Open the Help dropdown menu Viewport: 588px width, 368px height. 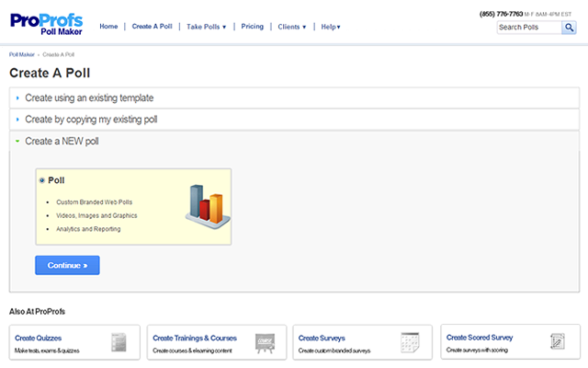[331, 27]
